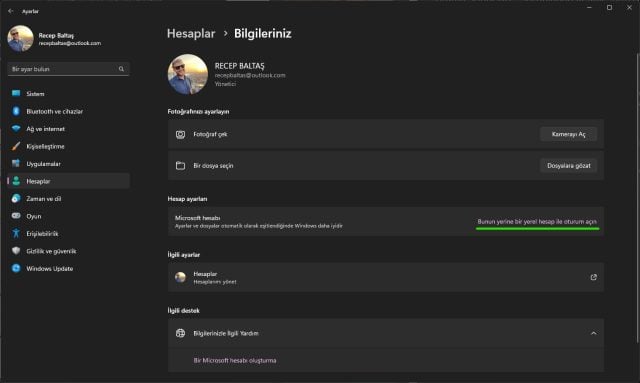
Task: Click the small avatar icon in Hesaplar row
Action: tap(180, 277)
